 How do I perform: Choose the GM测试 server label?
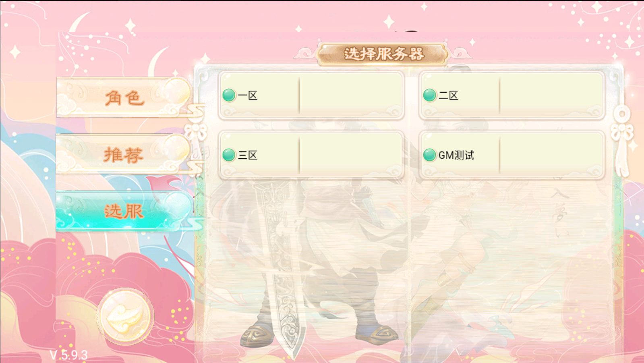[x=456, y=155]
